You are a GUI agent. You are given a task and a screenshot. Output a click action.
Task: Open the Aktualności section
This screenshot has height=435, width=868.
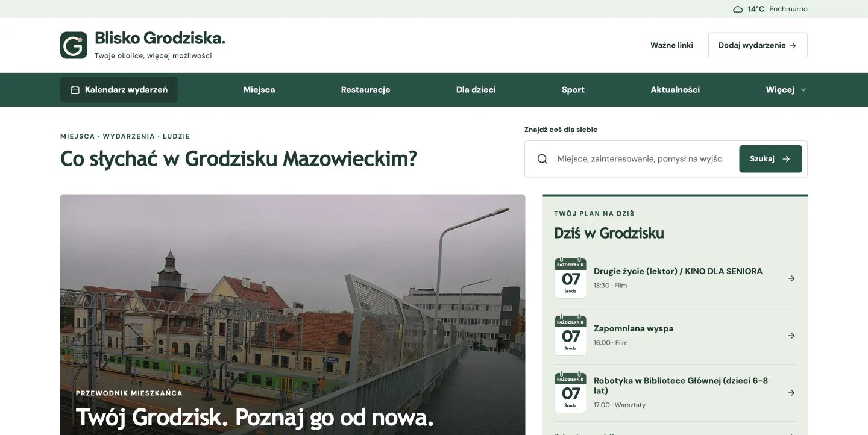coord(675,90)
